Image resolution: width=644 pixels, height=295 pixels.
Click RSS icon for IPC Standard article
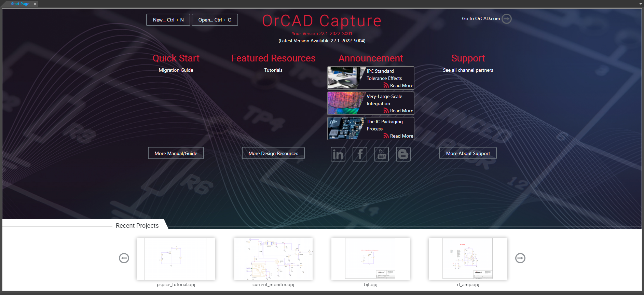coord(386,85)
